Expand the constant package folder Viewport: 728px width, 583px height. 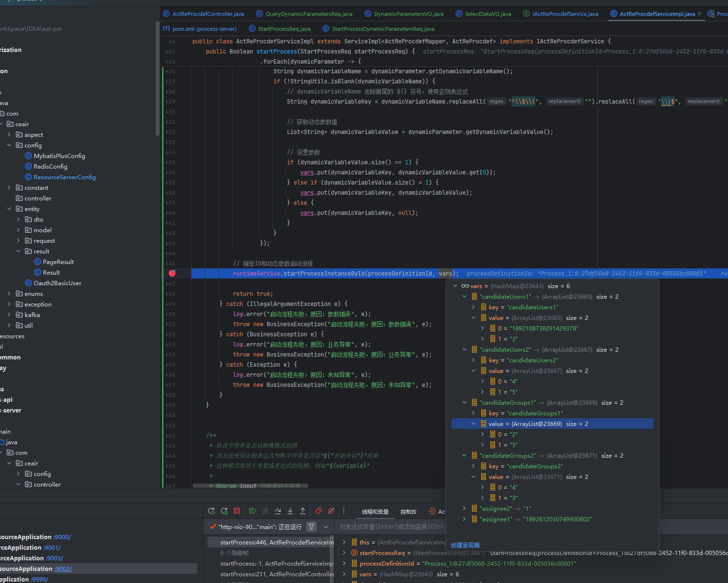(9, 187)
